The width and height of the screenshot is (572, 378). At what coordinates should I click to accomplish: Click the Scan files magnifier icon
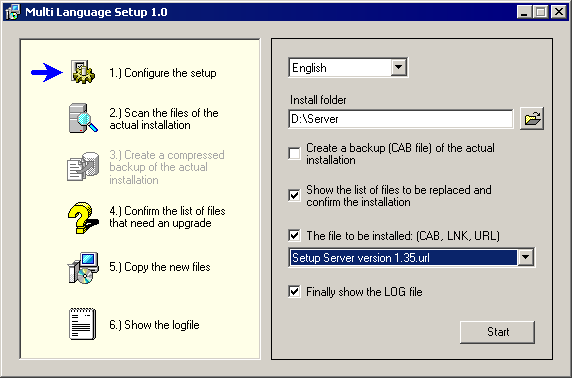(x=83, y=118)
